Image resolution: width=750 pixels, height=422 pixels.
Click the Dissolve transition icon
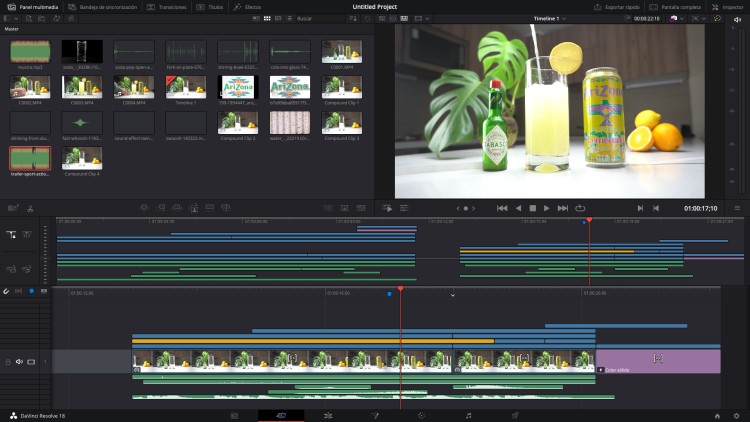pyautogui.click(x=344, y=208)
